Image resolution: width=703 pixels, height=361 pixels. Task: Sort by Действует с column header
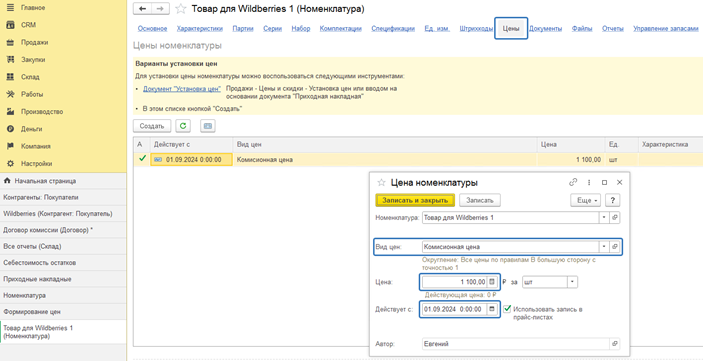[191, 145]
